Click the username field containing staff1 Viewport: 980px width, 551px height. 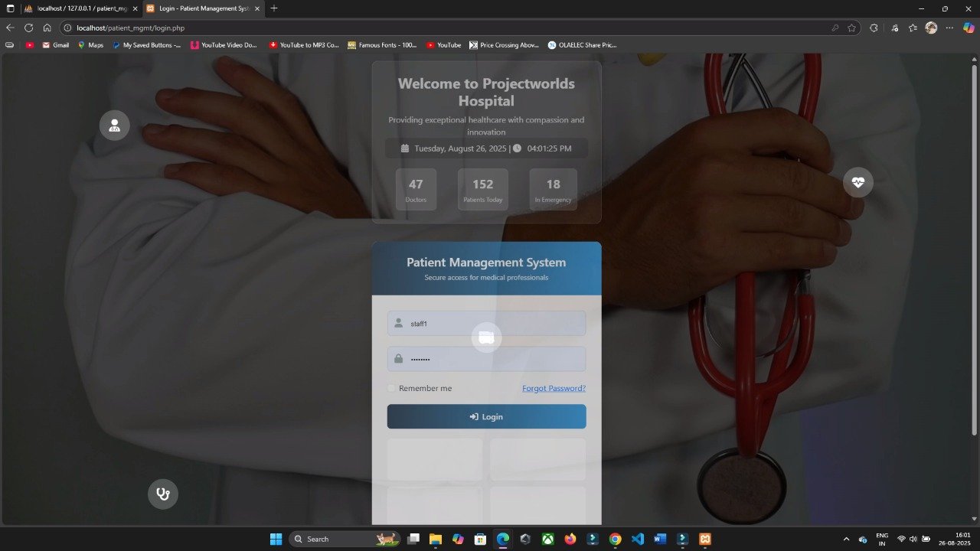pyautogui.click(x=494, y=323)
